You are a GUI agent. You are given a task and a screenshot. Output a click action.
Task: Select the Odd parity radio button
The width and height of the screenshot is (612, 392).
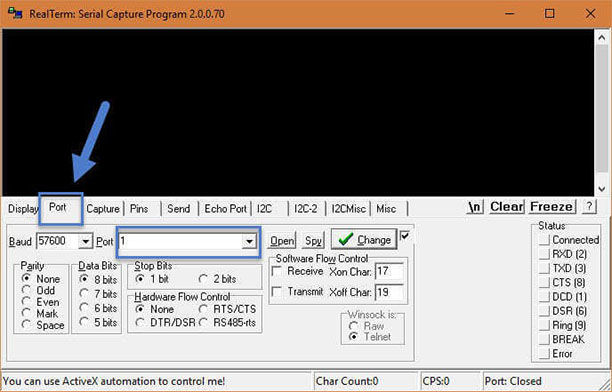tap(27, 290)
